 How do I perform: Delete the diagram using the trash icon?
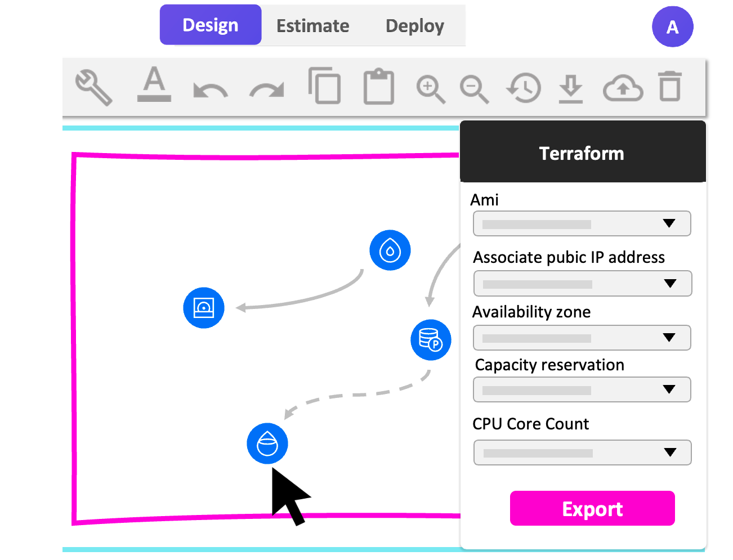669,88
